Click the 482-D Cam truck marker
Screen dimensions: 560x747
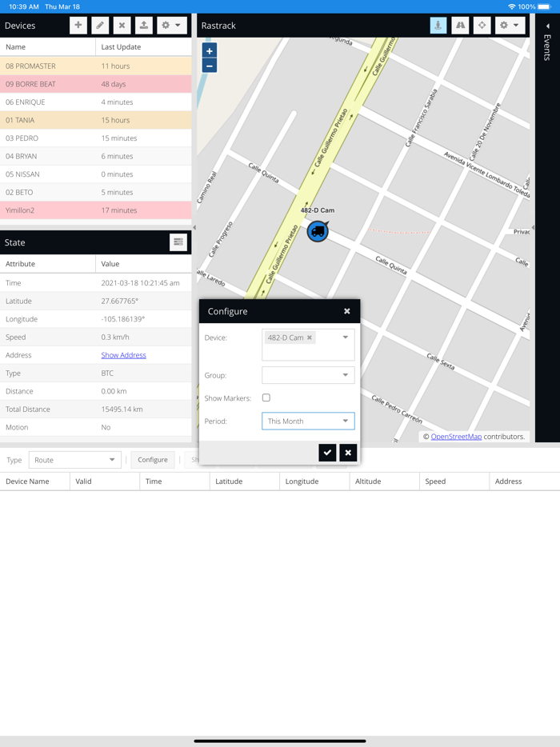click(x=318, y=231)
